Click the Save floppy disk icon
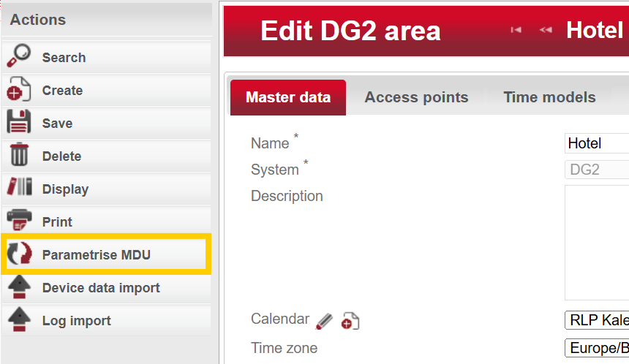The width and height of the screenshot is (629, 364). click(x=19, y=123)
